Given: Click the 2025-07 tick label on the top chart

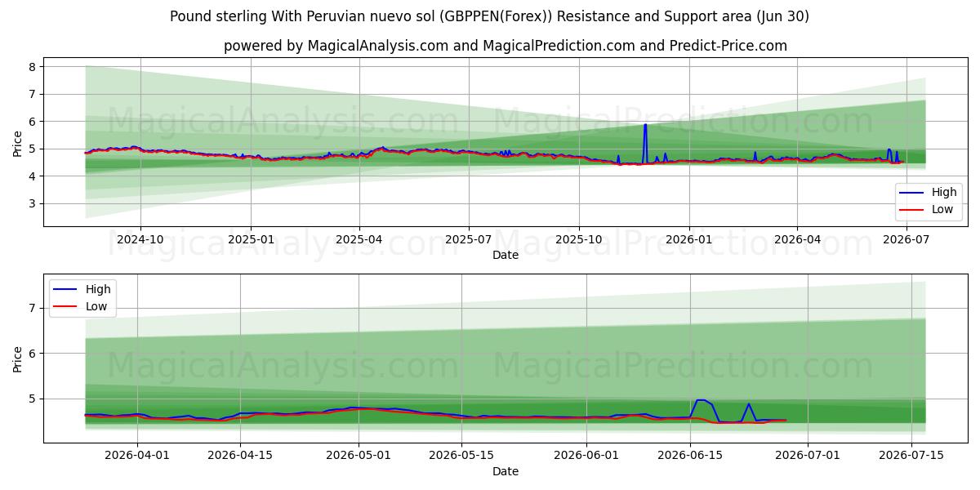Looking at the screenshot, I should [469, 239].
